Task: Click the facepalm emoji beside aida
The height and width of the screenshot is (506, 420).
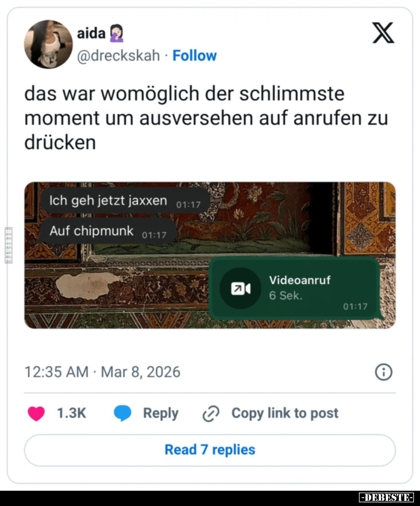Action: [x=117, y=33]
